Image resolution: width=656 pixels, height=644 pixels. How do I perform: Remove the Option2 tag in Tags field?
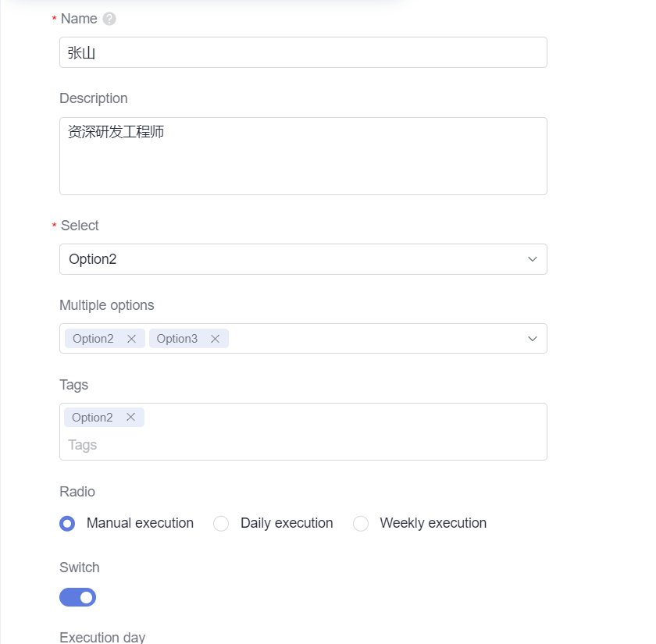click(x=131, y=417)
